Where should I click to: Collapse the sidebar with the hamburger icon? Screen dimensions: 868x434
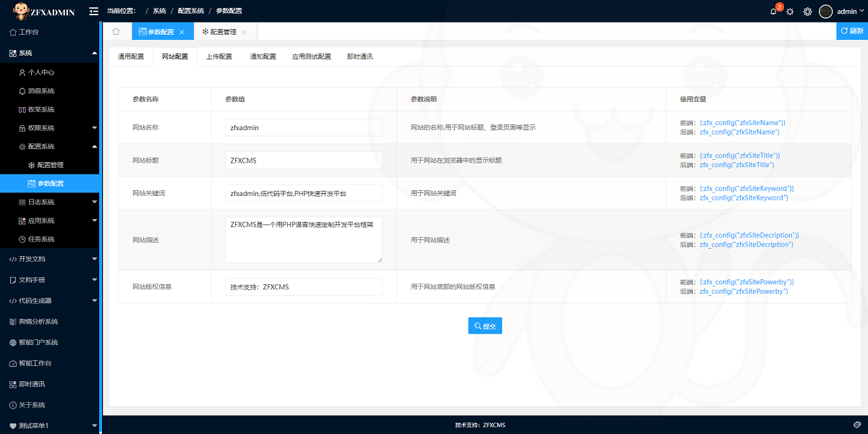point(93,11)
